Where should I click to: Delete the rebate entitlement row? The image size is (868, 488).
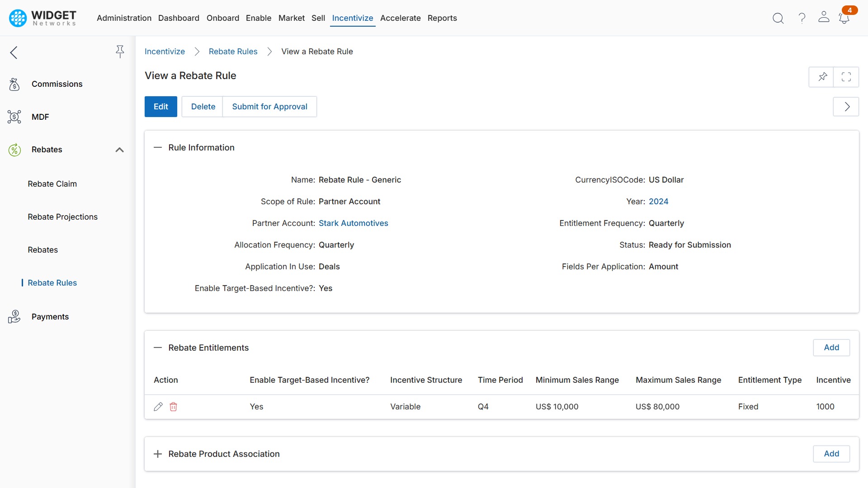173,407
